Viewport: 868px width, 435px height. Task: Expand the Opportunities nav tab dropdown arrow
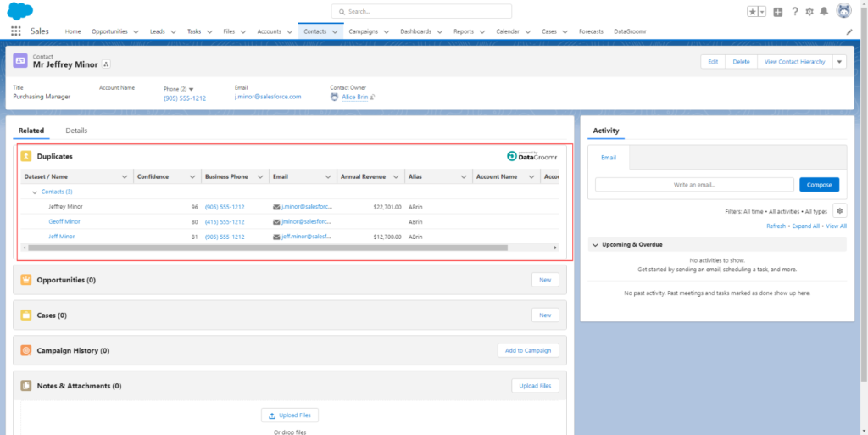pyautogui.click(x=136, y=31)
